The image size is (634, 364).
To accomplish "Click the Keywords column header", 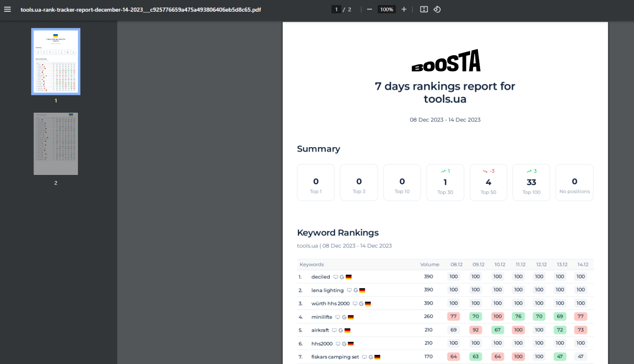I will 312,265.
